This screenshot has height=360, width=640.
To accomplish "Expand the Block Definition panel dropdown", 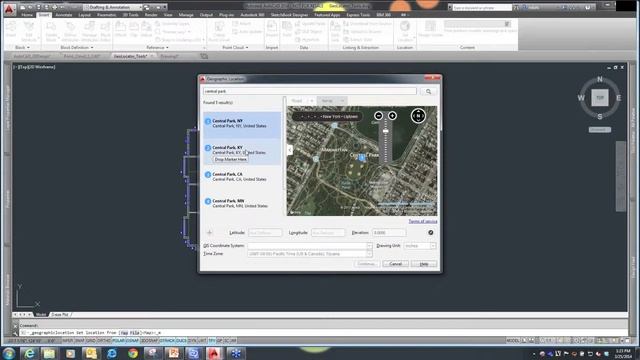I will point(77,48).
